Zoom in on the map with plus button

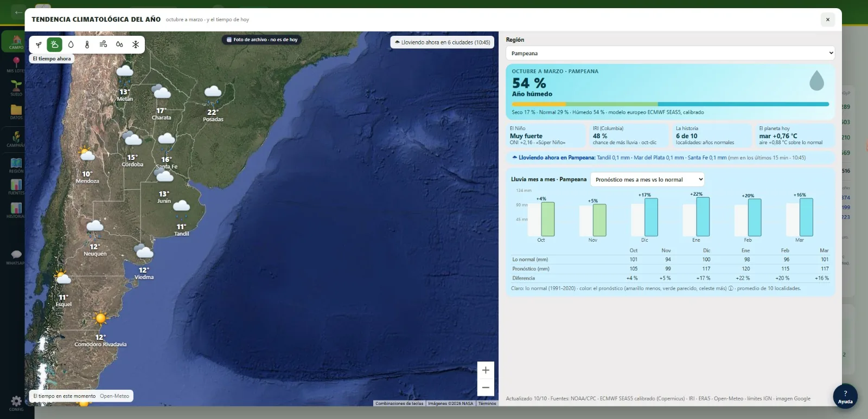click(486, 370)
